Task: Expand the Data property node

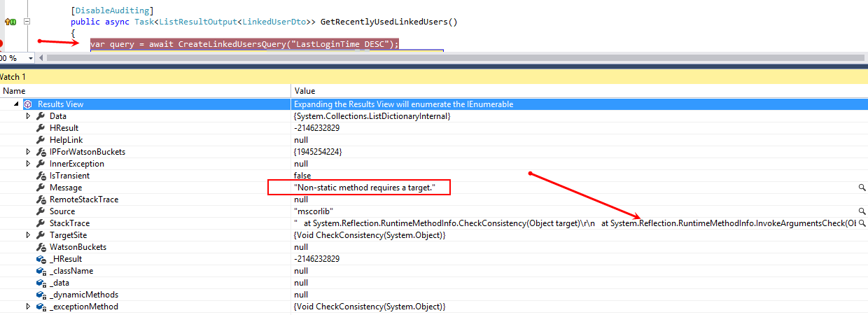Action: tap(29, 116)
